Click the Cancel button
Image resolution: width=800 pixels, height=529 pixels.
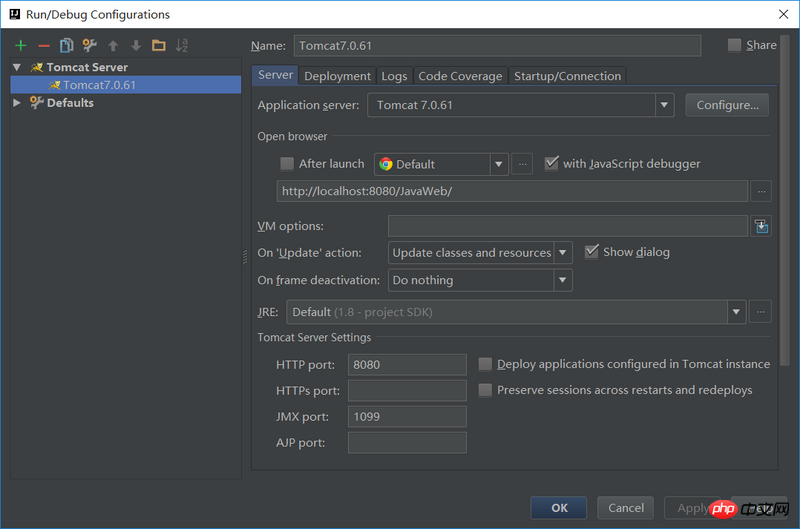pyautogui.click(x=626, y=508)
